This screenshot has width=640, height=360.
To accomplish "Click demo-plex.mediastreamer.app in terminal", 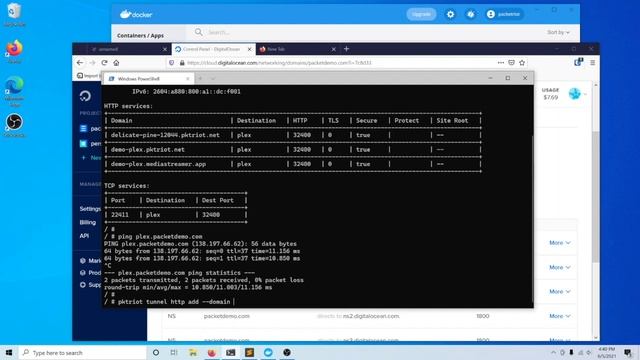I will click(x=158, y=164).
